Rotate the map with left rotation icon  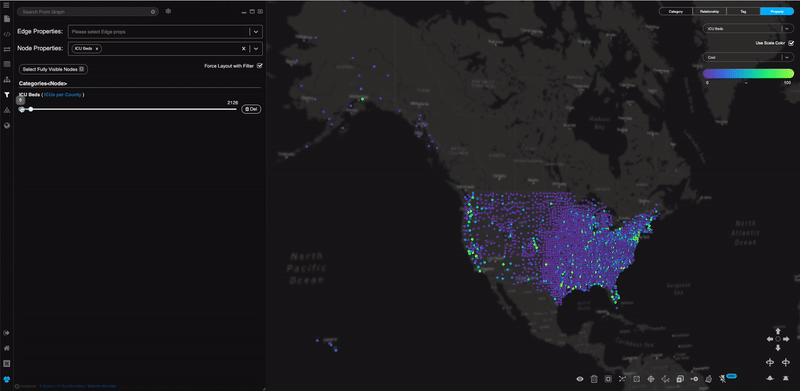coord(770,362)
